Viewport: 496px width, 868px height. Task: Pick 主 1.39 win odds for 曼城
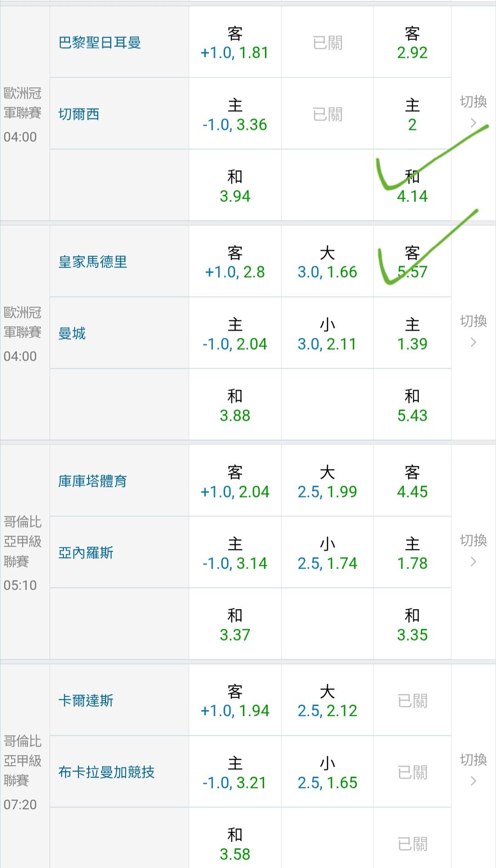click(412, 334)
